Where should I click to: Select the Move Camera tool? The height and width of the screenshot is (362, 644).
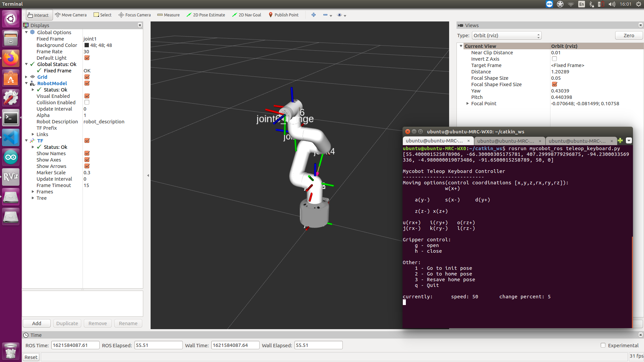click(70, 15)
